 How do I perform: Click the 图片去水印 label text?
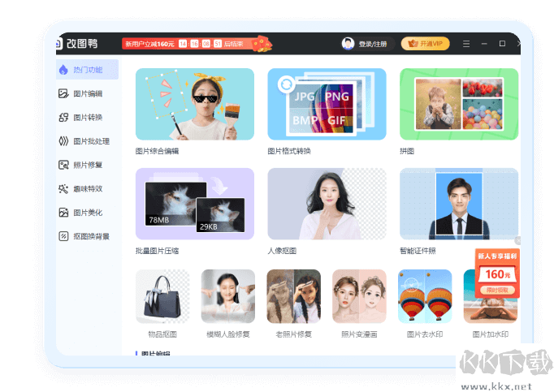pos(425,334)
